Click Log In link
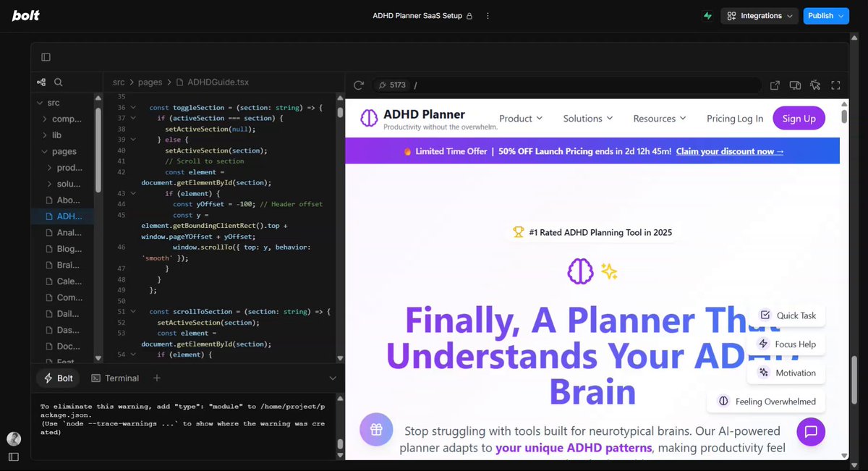Screen dimensions: 868x471 [x=750, y=119]
